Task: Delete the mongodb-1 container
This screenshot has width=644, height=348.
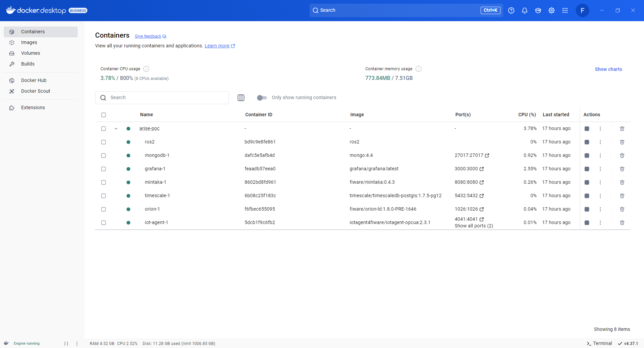Action: click(622, 156)
